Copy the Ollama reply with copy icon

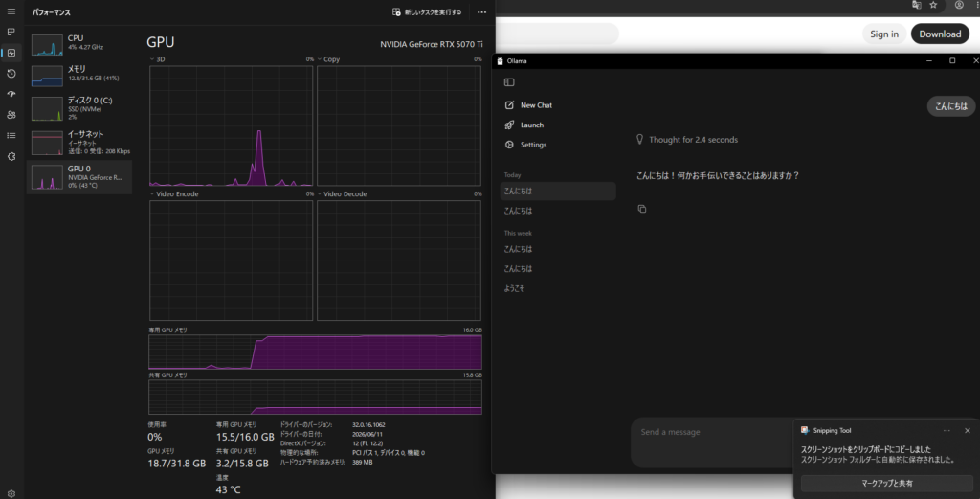click(642, 209)
